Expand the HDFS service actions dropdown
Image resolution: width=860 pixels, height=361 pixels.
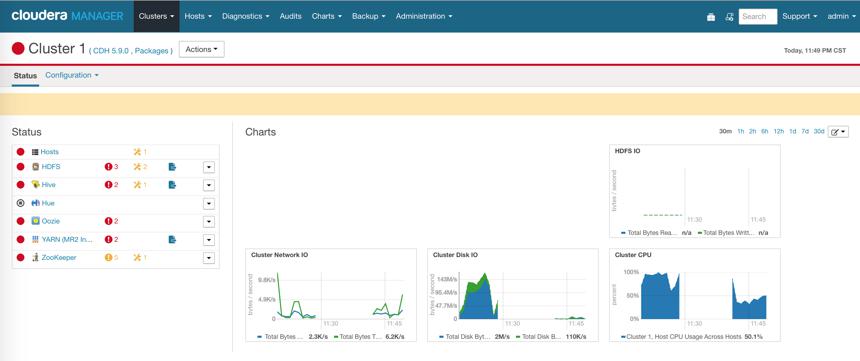[x=208, y=167]
